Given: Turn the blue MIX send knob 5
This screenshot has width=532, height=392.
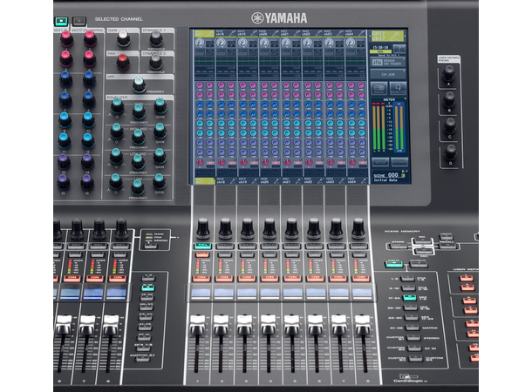Looking at the screenshot, I should pyautogui.click(x=65, y=78).
